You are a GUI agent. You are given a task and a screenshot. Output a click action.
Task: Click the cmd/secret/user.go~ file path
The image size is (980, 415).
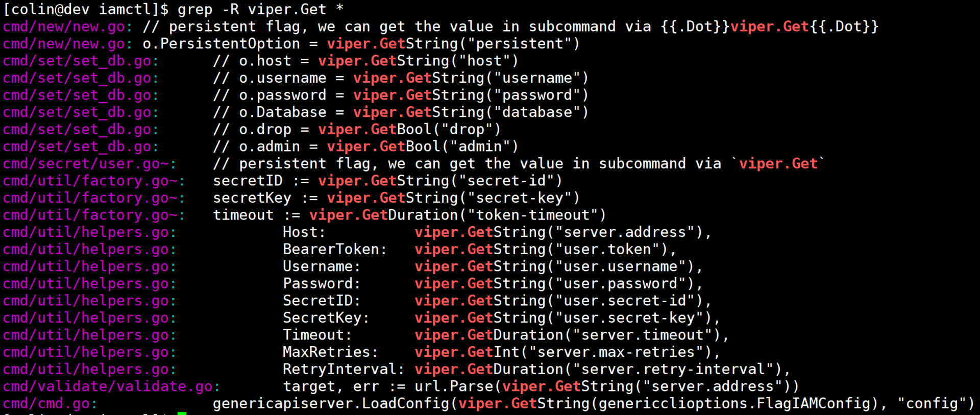(87, 164)
